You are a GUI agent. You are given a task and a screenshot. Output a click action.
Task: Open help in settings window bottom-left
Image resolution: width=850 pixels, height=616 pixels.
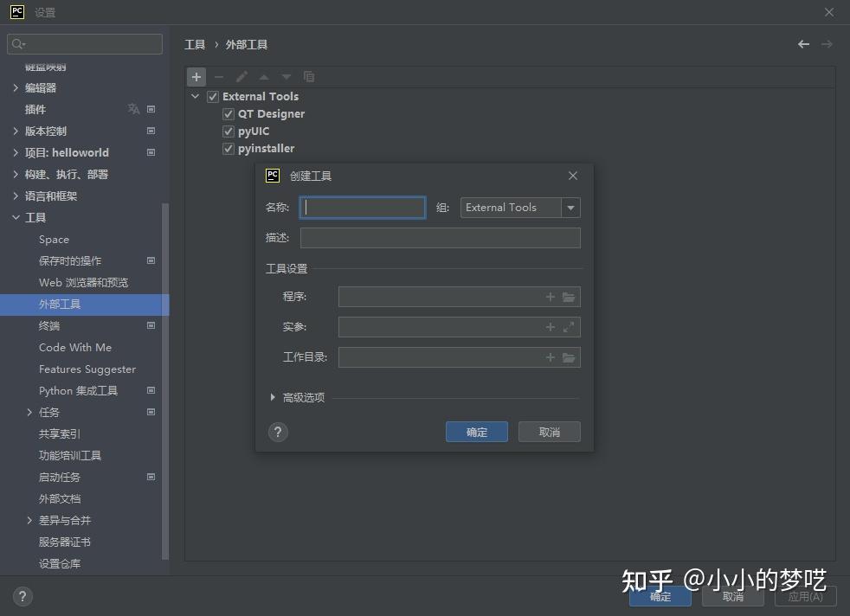[x=23, y=596]
